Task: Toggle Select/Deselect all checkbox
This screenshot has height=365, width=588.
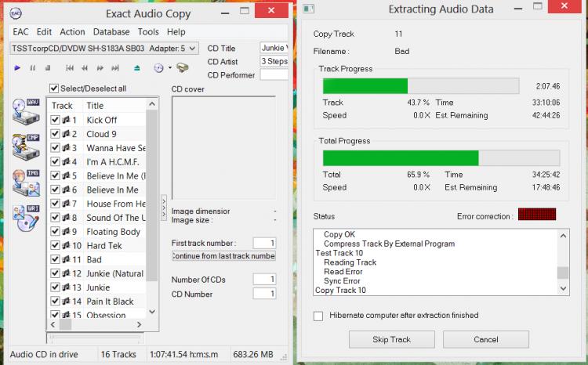Action: 54,89
